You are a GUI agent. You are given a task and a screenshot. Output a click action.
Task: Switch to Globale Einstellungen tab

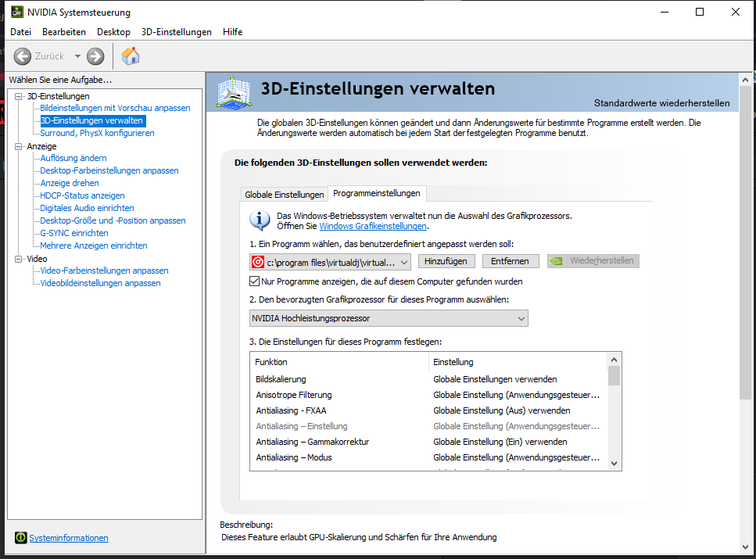point(284,194)
